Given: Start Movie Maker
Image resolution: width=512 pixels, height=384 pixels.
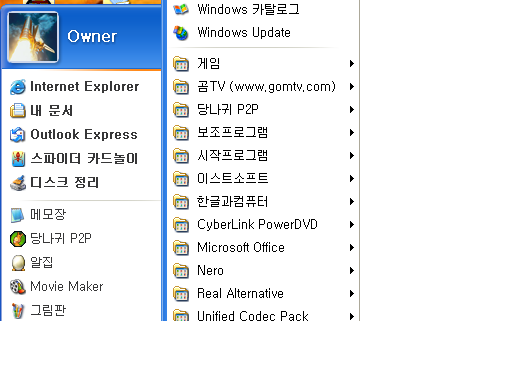Looking at the screenshot, I should tap(81, 287).
